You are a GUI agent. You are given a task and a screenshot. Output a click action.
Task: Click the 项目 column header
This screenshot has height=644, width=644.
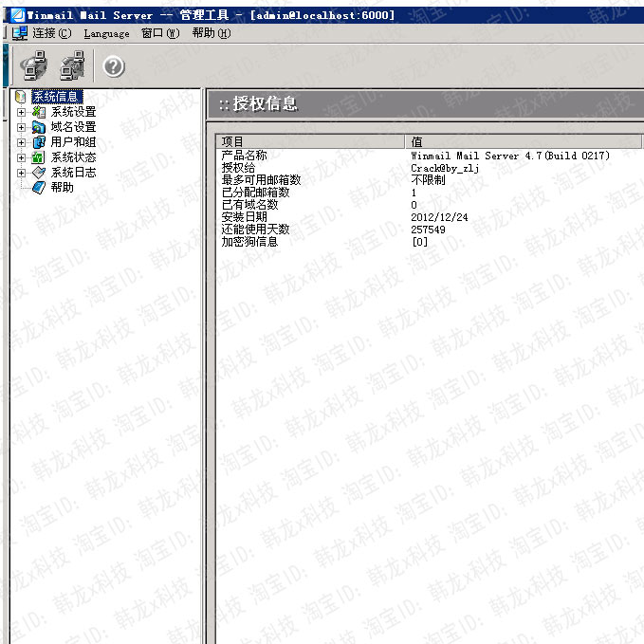click(x=310, y=141)
